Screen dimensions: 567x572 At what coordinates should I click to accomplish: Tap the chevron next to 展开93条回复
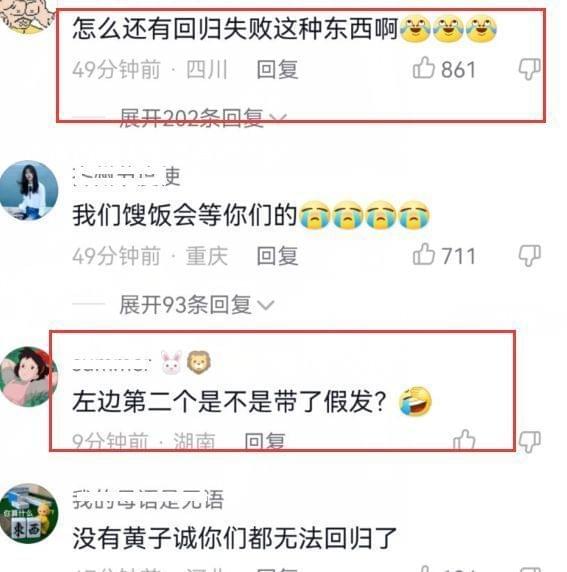click(x=265, y=305)
